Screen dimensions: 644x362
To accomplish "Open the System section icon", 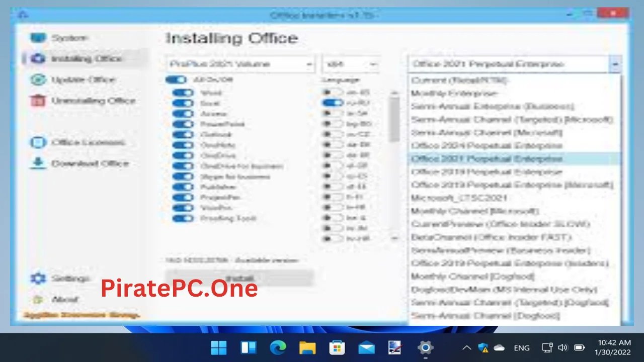I will click(x=38, y=38).
